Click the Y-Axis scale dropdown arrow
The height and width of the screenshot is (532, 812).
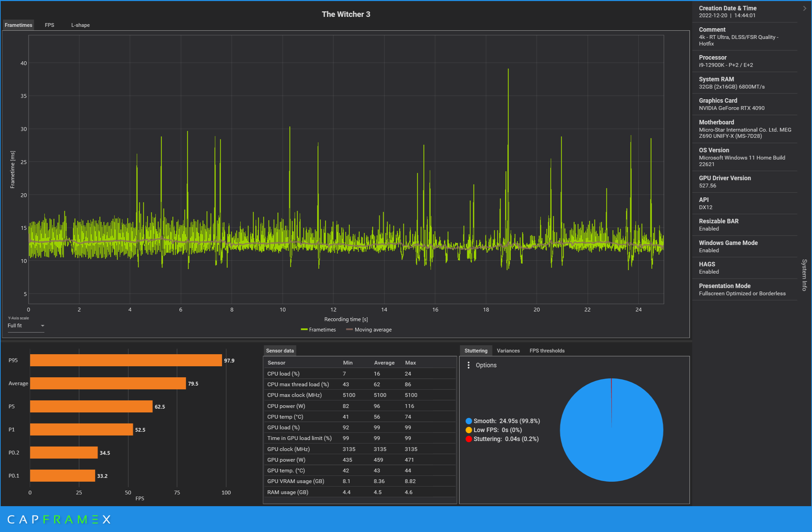tap(42, 326)
